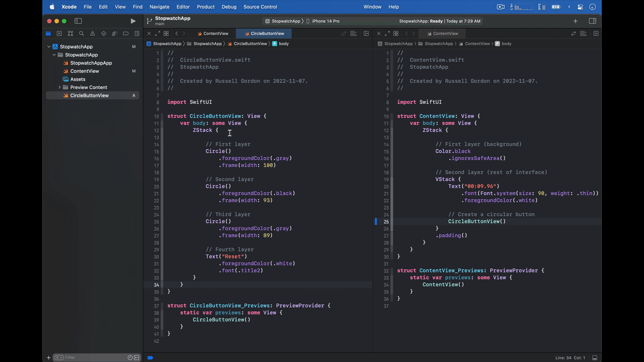
Task: Show the Report navigator list icon
Action: (x=136, y=33)
